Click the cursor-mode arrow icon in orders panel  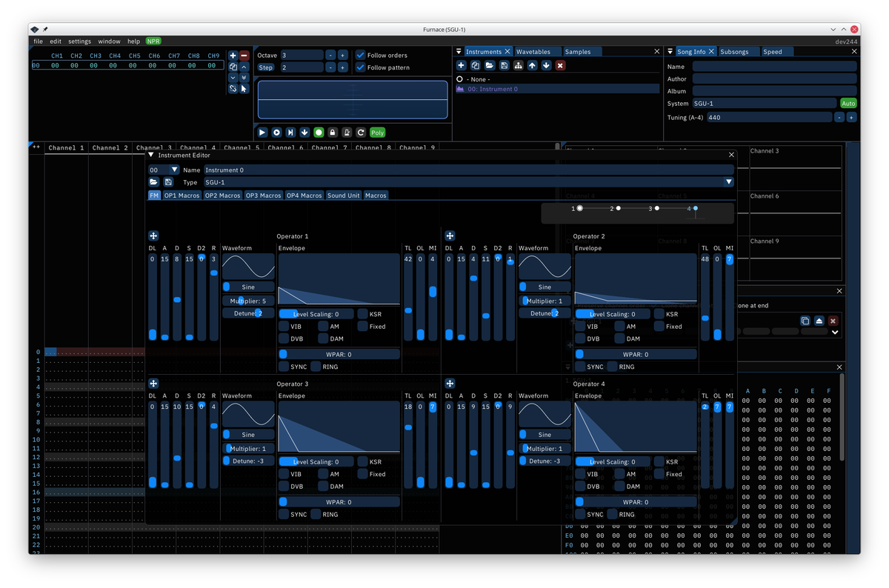click(244, 89)
